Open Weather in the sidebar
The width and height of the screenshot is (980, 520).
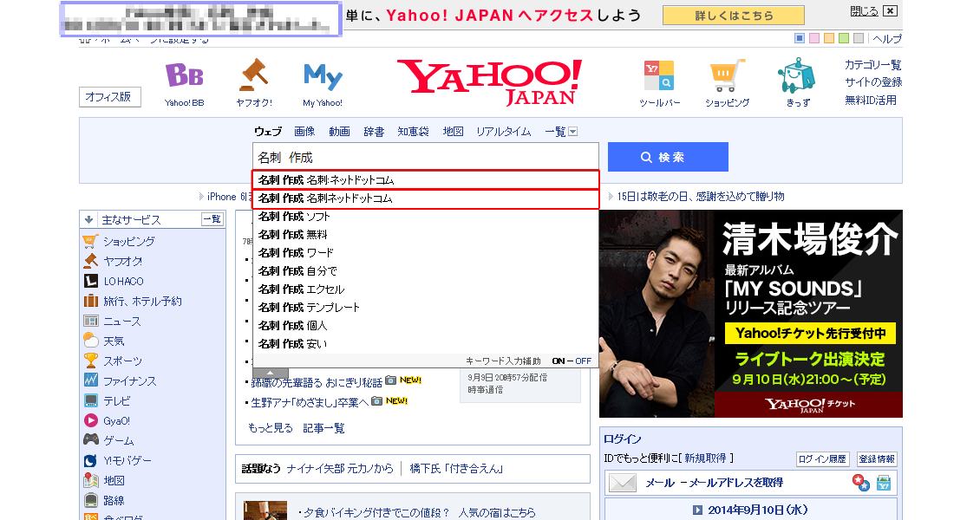pos(114,341)
